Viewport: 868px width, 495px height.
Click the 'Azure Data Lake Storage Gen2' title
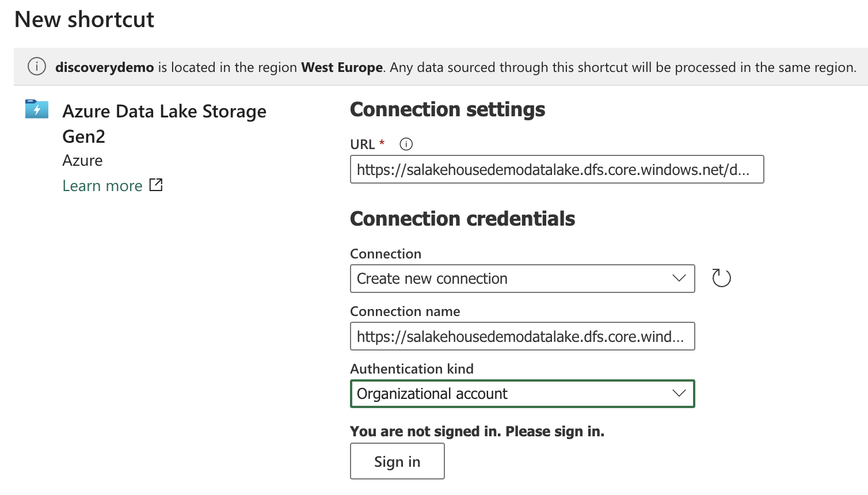[164, 123]
